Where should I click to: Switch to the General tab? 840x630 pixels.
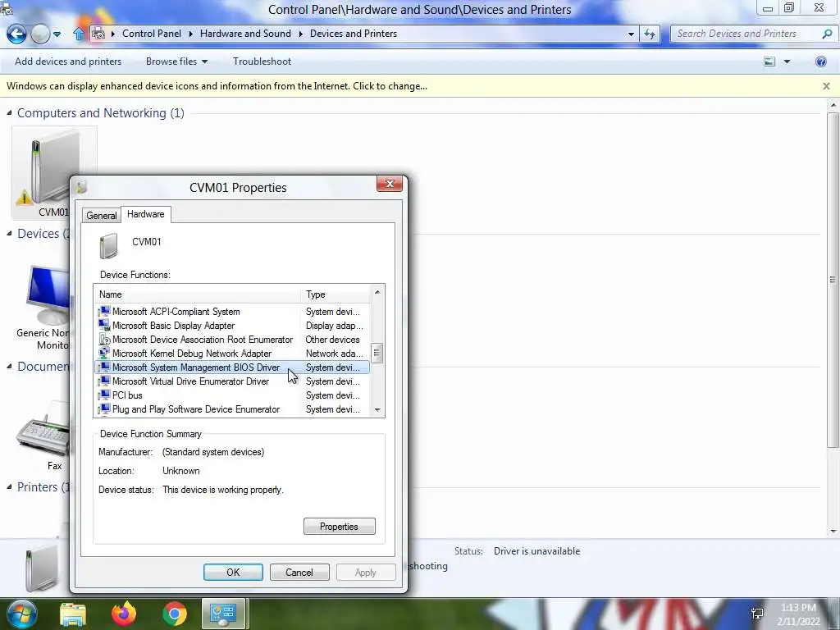tap(101, 216)
